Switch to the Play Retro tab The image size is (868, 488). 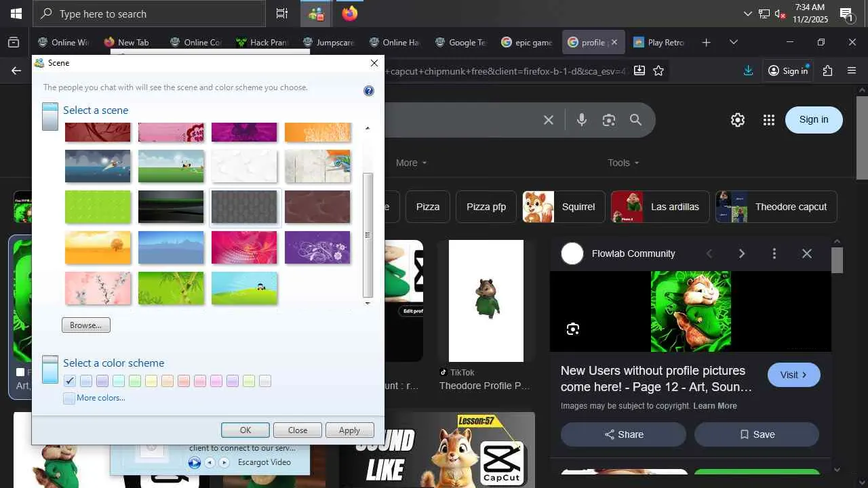660,42
